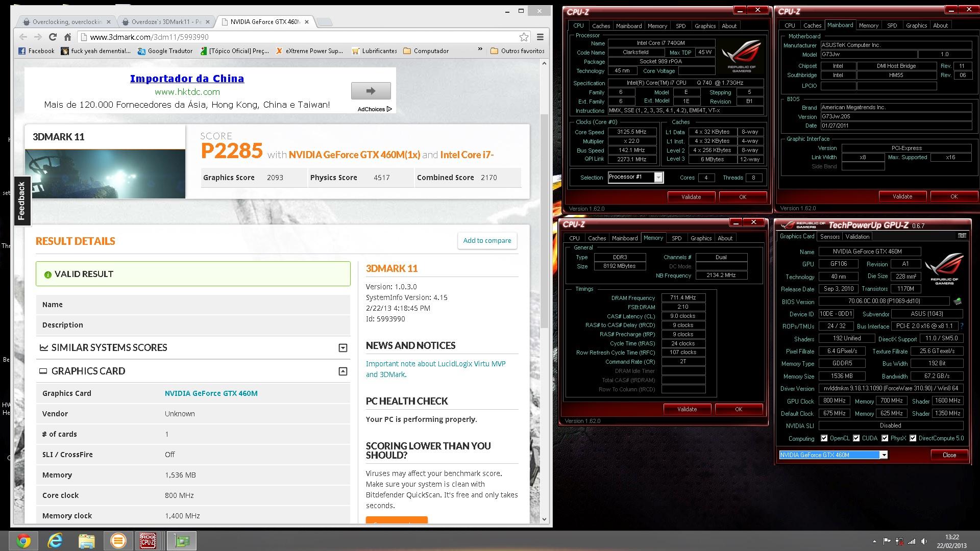Bookmark this page with the star icon
The width and height of the screenshot is (980, 551).
[524, 37]
